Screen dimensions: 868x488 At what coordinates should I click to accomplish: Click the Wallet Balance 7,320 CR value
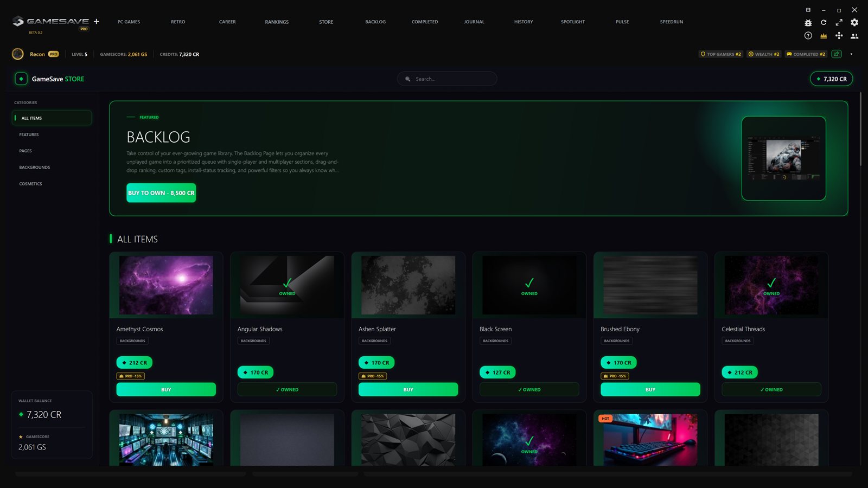pos(44,415)
